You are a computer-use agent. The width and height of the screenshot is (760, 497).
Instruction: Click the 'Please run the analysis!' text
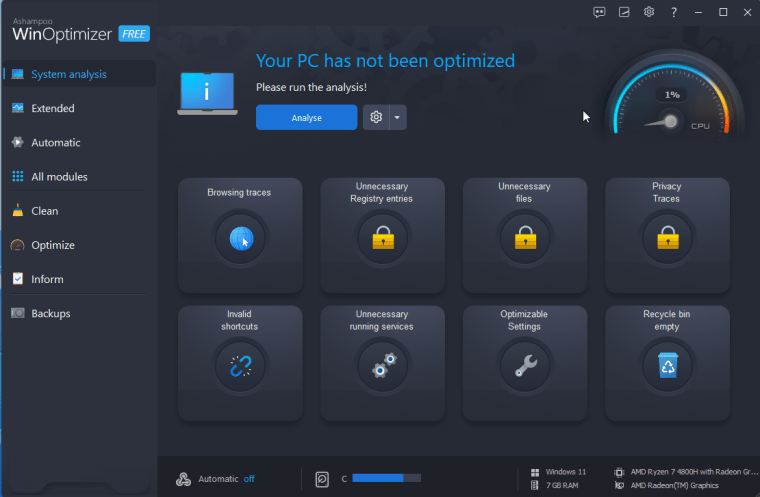(311, 87)
